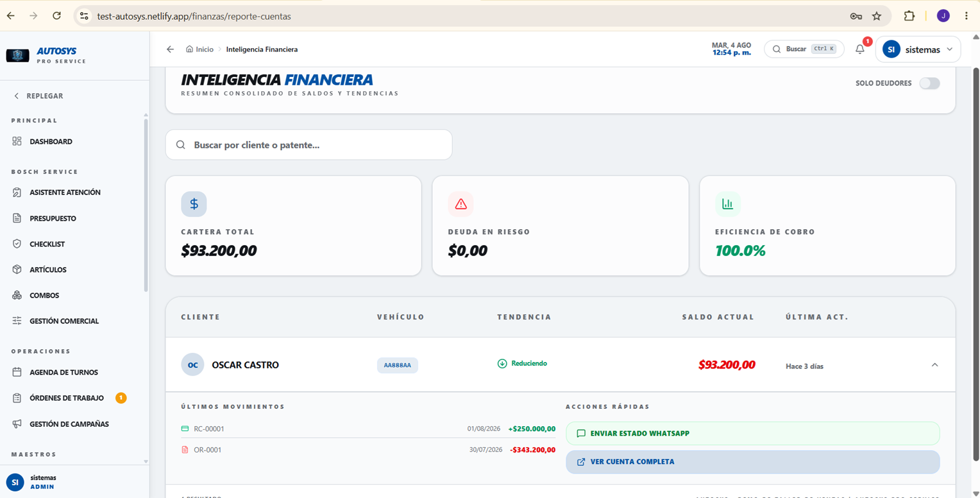Click the Reduciendo trend down-arrow icon
The width and height of the screenshot is (980, 498).
502,363
